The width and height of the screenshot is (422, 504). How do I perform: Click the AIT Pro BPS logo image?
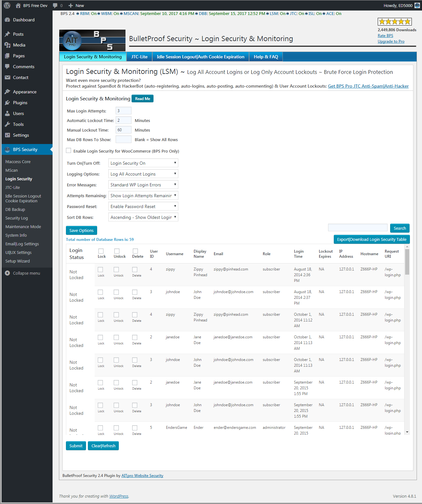pos(92,40)
